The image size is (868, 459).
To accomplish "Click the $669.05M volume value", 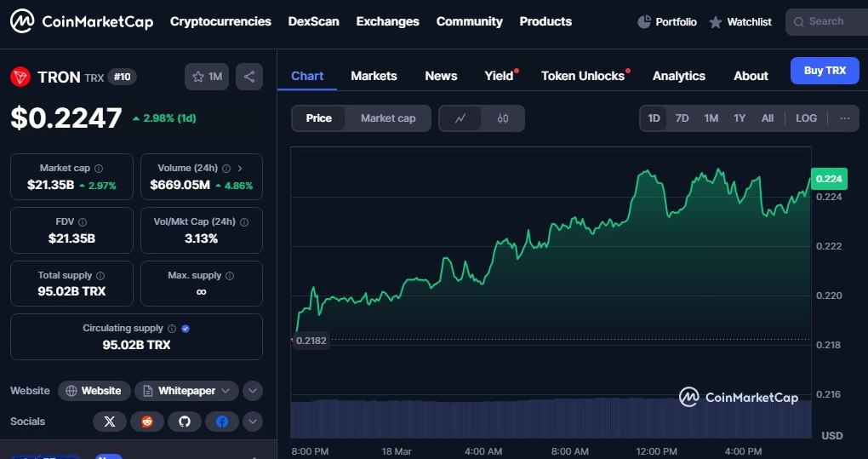I will pyautogui.click(x=180, y=185).
